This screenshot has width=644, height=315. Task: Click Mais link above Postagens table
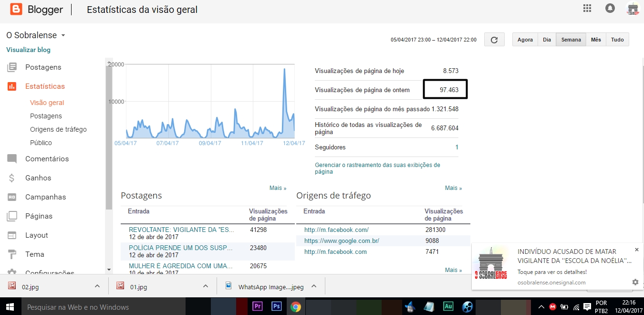[278, 188]
